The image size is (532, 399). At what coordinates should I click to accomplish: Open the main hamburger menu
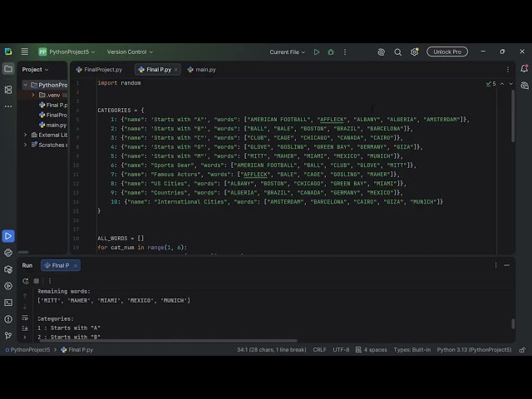pyautogui.click(x=24, y=52)
